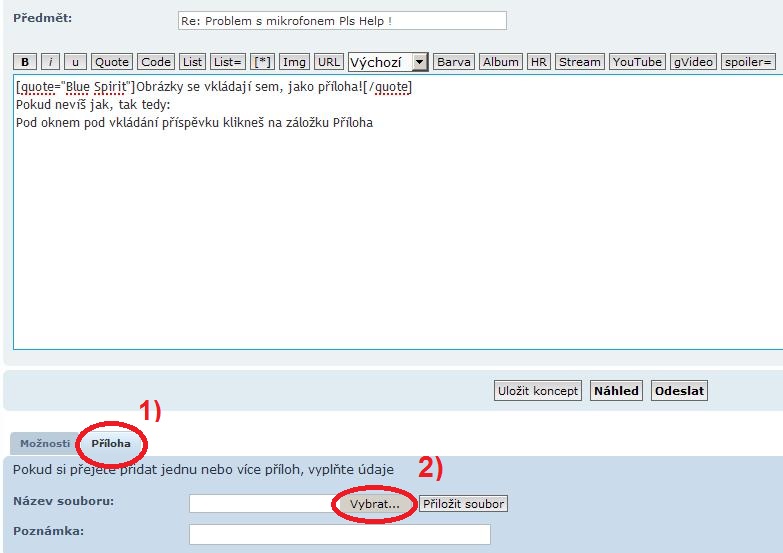Image resolution: width=783 pixels, height=553 pixels.
Task: Click Vybrat... to choose a file
Action: pyautogui.click(x=375, y=504)
